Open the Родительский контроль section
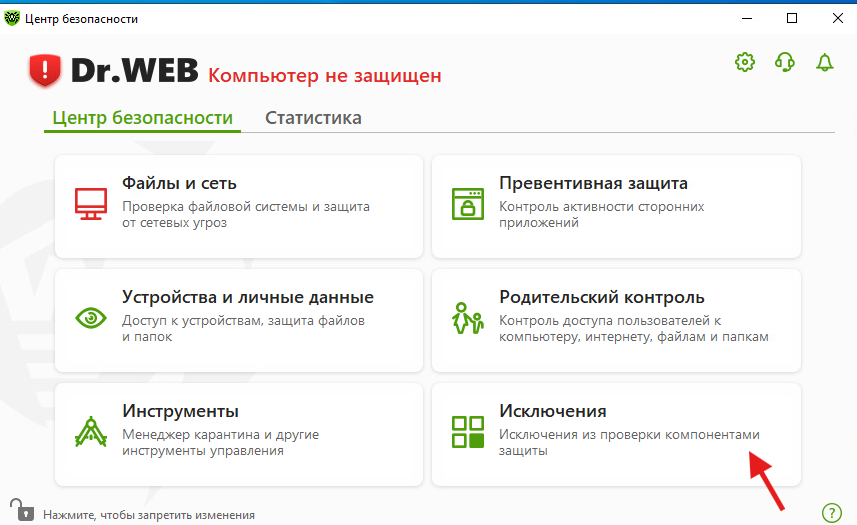This screenshot has width=857, height=525. tap(617, 320)
